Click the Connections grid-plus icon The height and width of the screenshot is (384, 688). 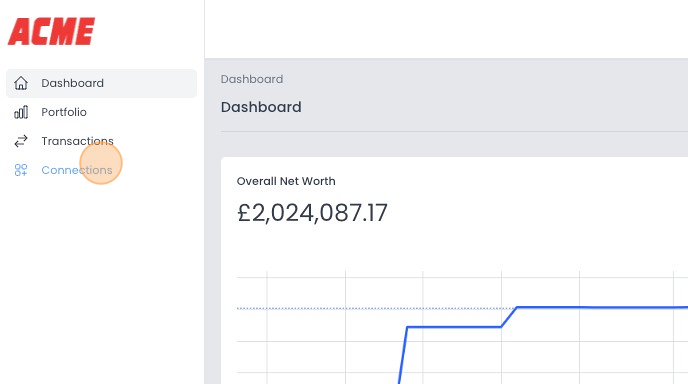(x=21, y=170)
